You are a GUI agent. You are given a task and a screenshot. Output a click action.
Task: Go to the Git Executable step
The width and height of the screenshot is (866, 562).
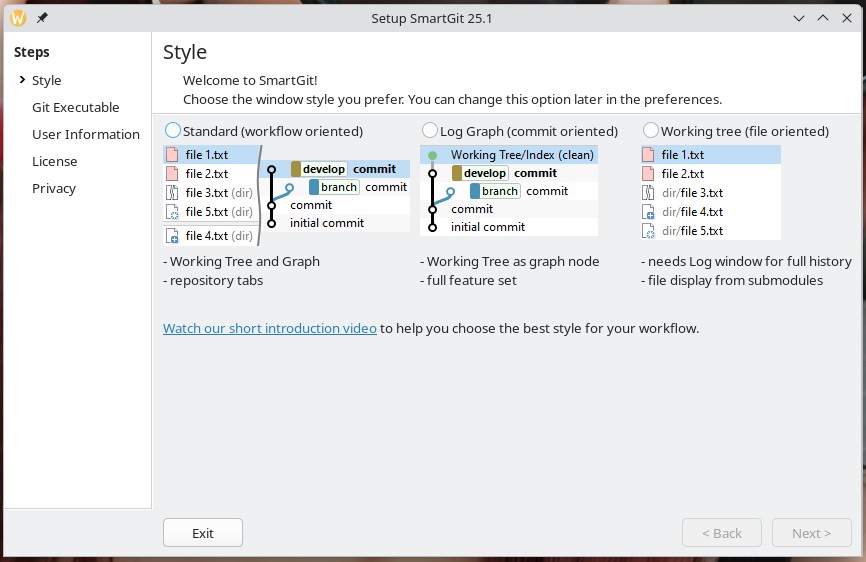(x=75, y=107)
